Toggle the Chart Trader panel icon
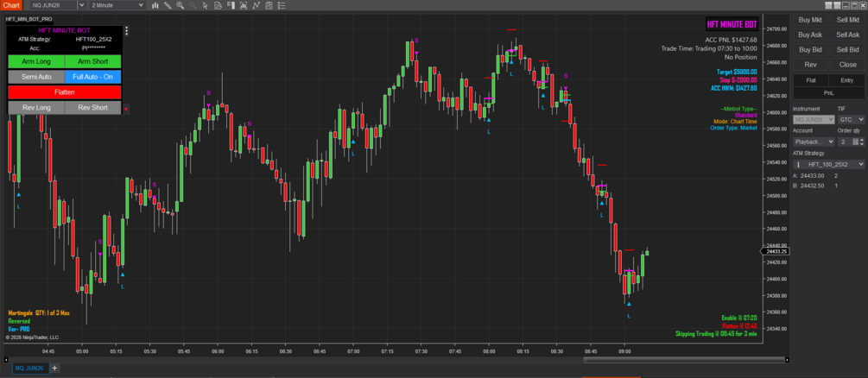The width and height of the screenshot is (868, 378). point(231,5)
